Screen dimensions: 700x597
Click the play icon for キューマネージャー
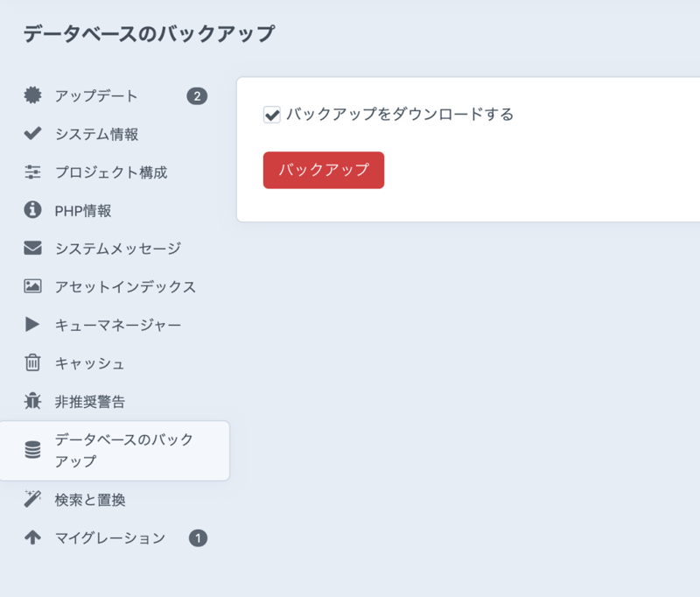coord(31,325)
